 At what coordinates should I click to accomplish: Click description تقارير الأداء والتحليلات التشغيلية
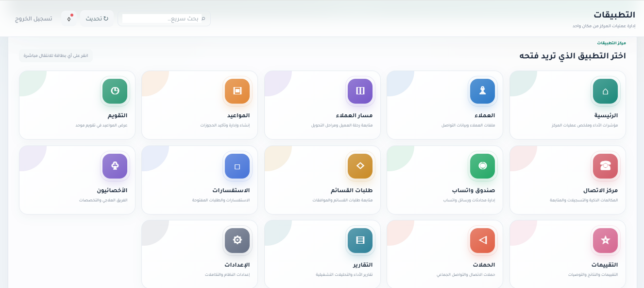click(344, 275)
